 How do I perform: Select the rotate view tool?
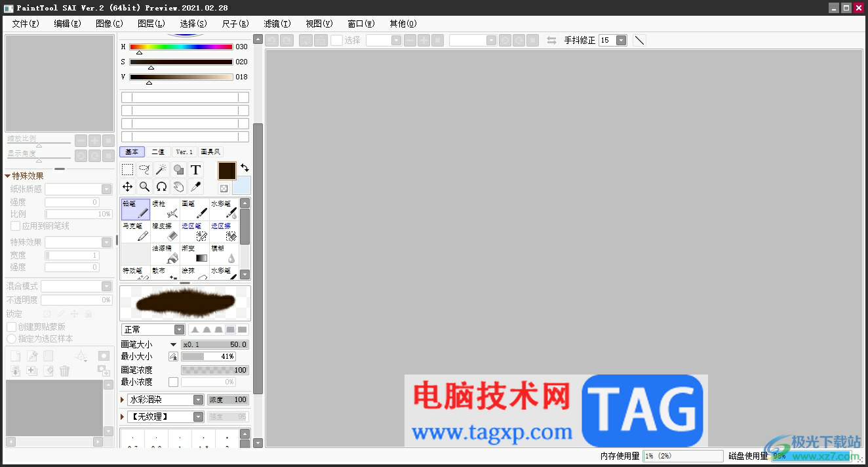pos(161,187)
